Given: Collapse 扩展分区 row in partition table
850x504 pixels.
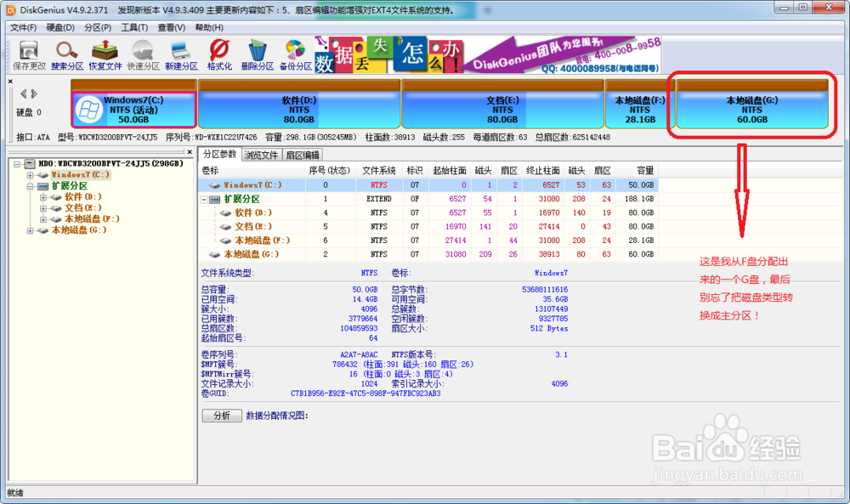Looking at the screenshot, I should tap(204, 200).
